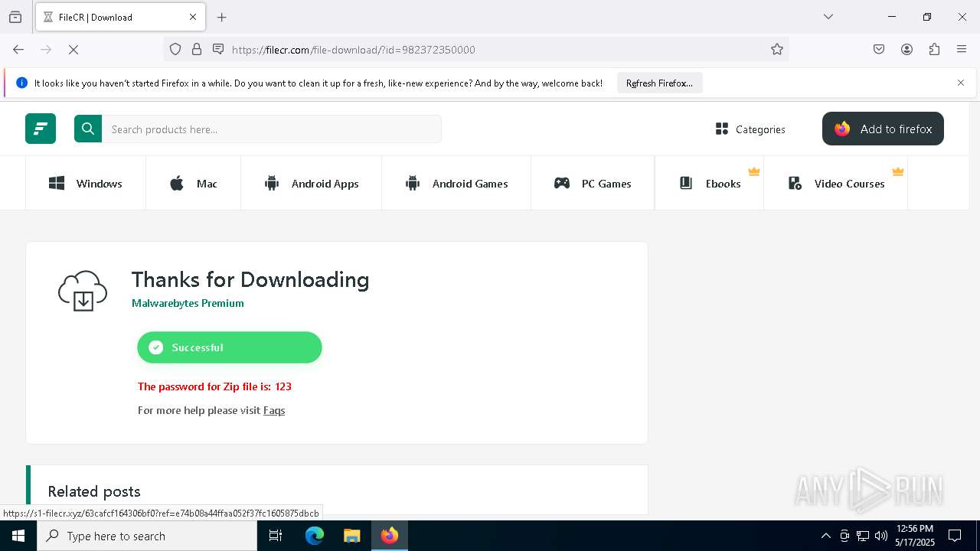Open the Windows category
The width and height of the screenshot is (980, 551).
(x=86, y=184)
